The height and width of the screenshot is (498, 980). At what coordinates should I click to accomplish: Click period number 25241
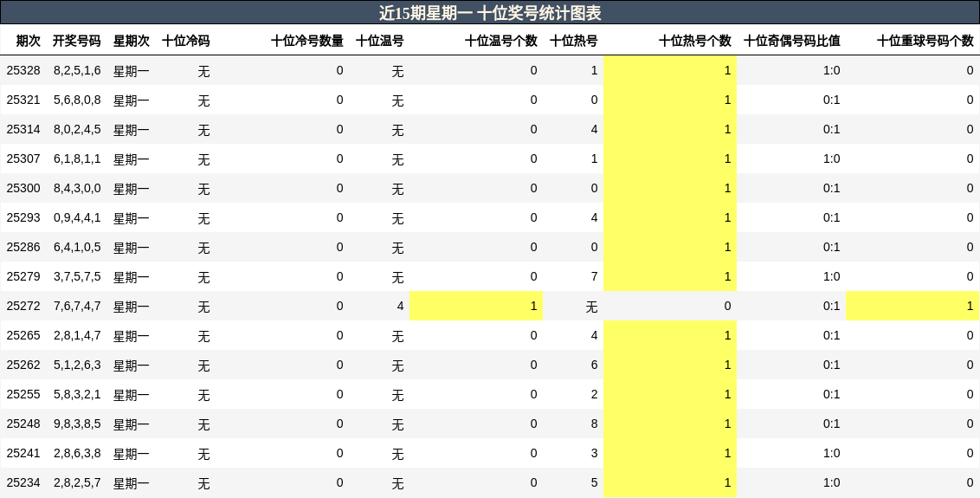click(x=23, y=453)
